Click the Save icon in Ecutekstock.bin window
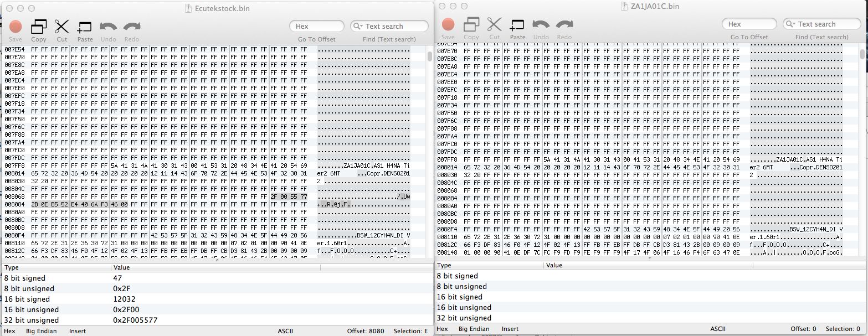Viewport: 868px width, 336px height. (x=16, y=27)
